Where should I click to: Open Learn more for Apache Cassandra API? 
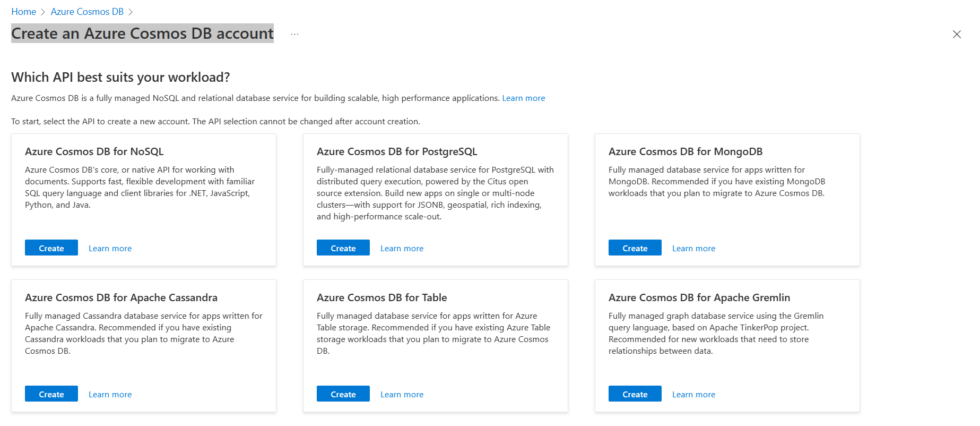point(110,395)
